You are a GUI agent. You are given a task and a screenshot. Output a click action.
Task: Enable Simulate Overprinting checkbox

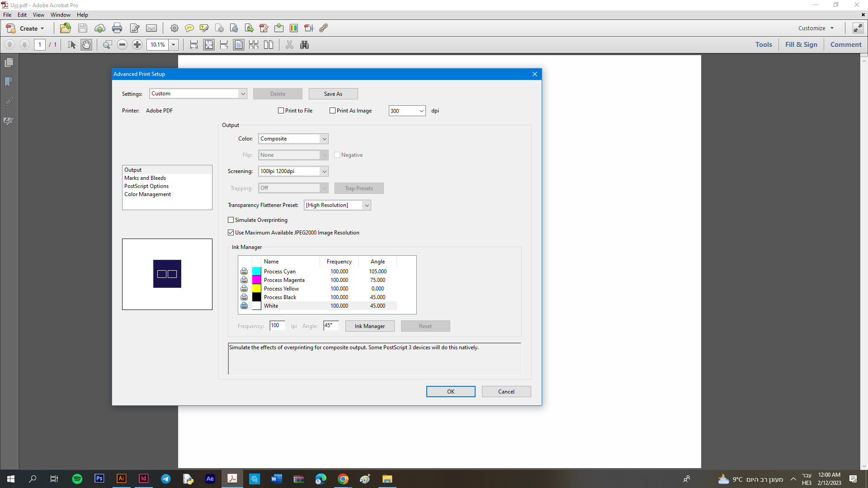(x=231, y=220)
